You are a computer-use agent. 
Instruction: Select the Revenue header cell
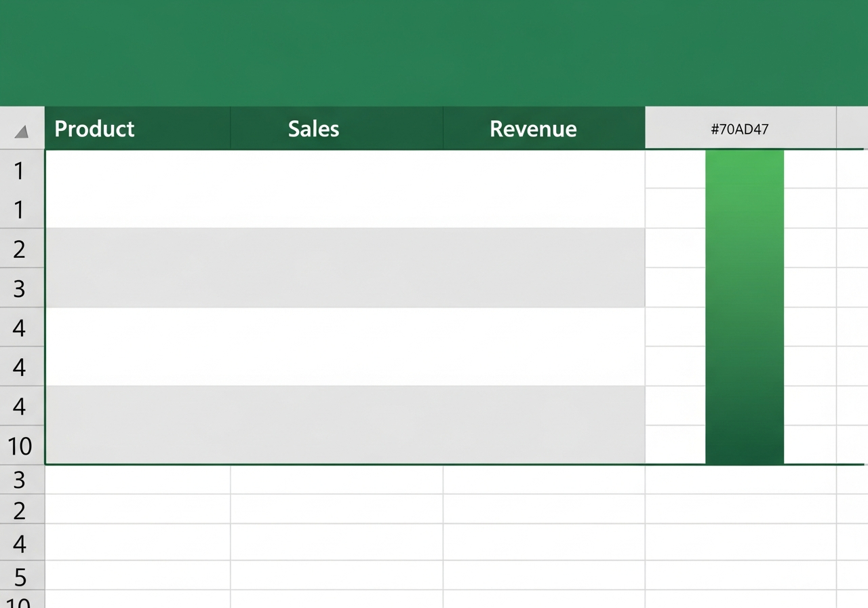(x=544, y=128)
